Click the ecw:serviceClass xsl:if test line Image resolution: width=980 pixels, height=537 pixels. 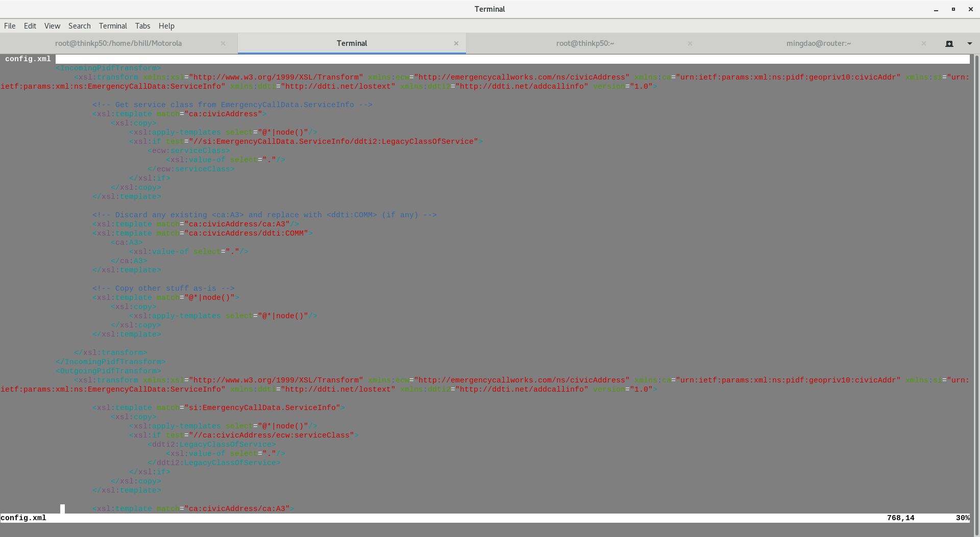tap(244, 436)
